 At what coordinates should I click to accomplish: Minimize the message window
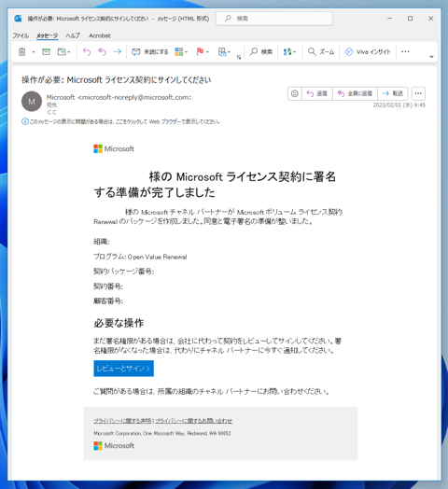(x=389, y=19)
